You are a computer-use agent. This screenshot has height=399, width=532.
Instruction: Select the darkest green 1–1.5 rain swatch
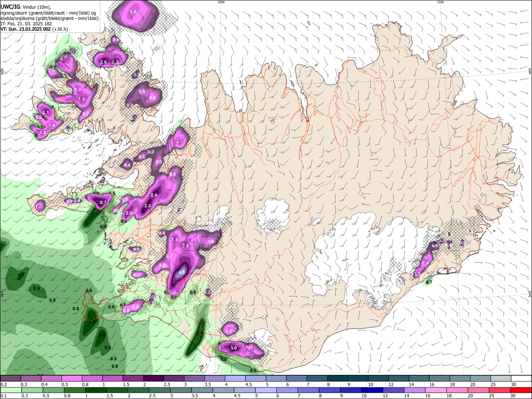tap(96, 390)
